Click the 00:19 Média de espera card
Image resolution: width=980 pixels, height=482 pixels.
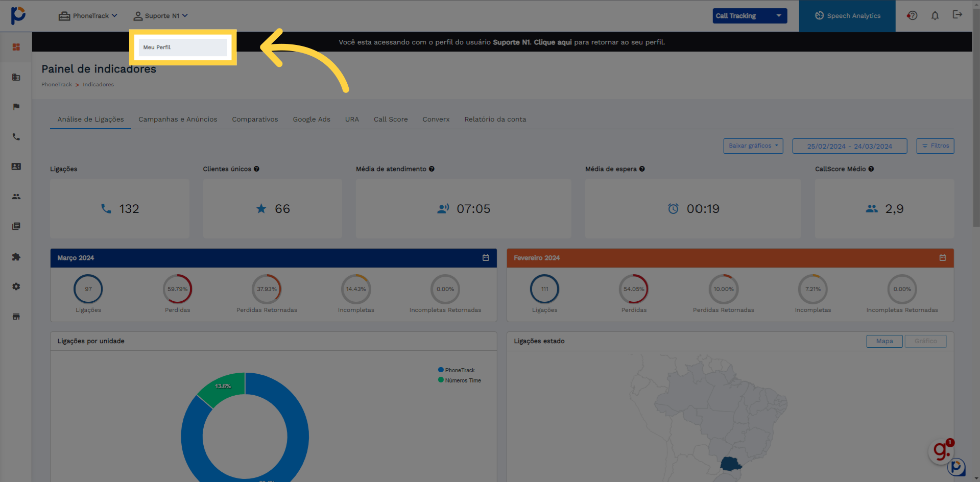click(693, 208)
